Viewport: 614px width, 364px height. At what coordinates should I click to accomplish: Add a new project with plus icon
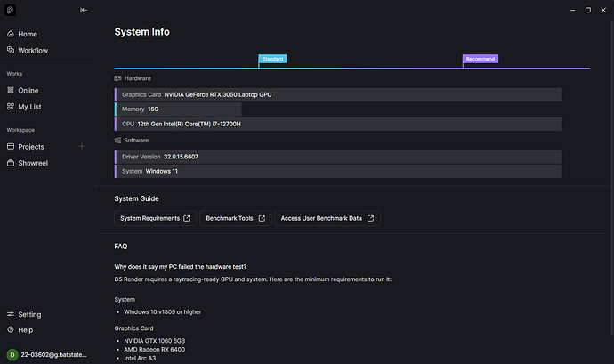[x=82, y=146]
